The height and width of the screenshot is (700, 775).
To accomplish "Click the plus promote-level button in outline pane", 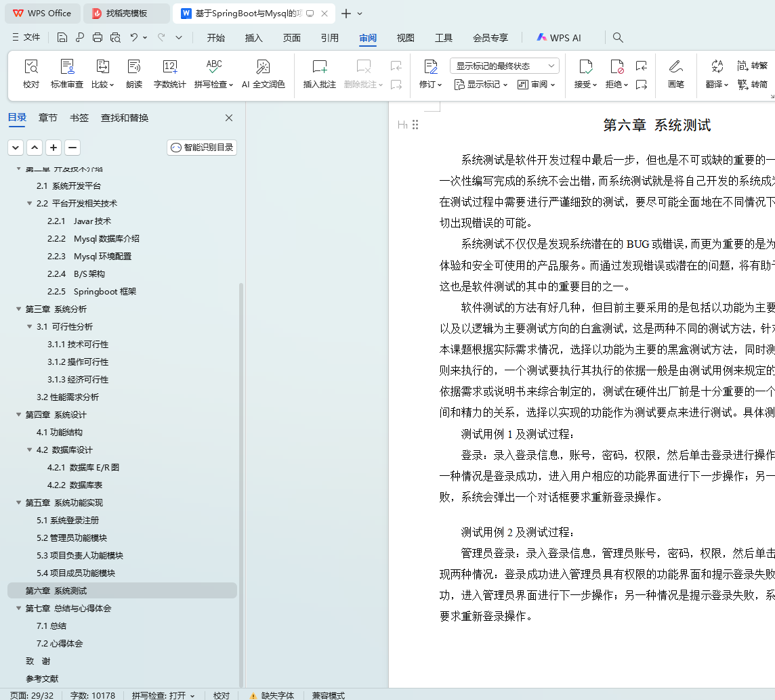I will (54, 147).
